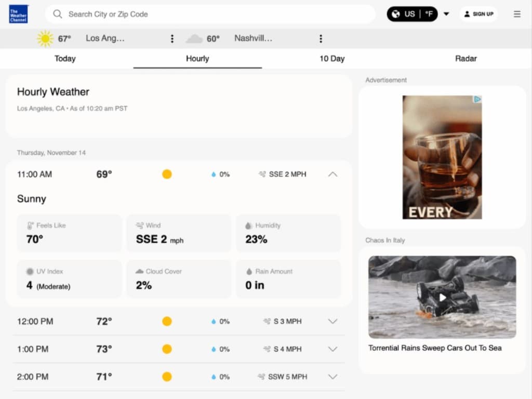
Task: Open the Radar tab
Action: [x=465, y=59]
